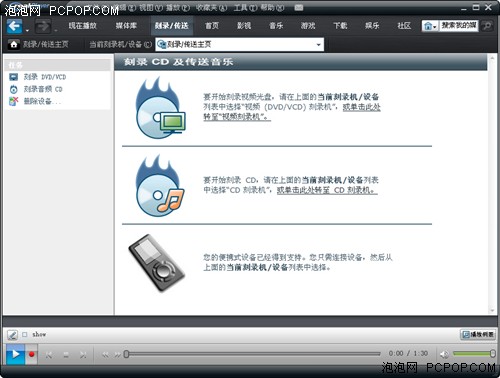Click the video burner link 或单击此处转至视频刻录机
This screenshot has width=500, height=378.
pyautogui.click(x=361, y=107)
